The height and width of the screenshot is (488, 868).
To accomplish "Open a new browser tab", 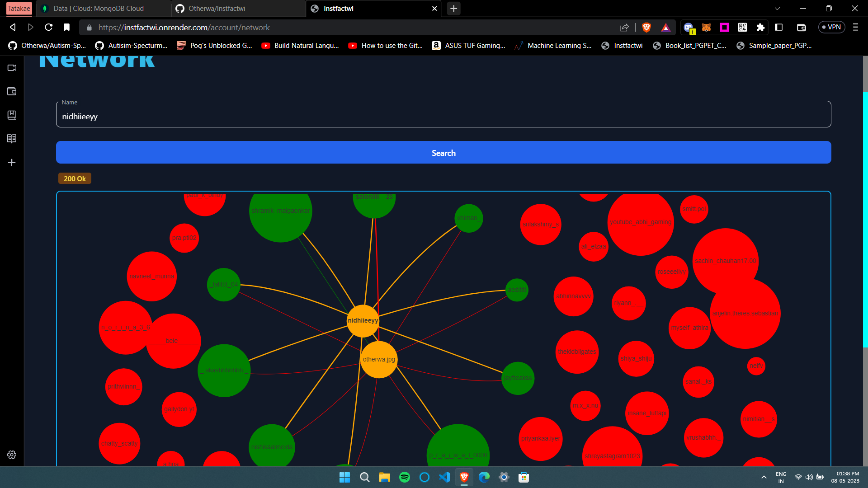I will (x=453, y=9).
